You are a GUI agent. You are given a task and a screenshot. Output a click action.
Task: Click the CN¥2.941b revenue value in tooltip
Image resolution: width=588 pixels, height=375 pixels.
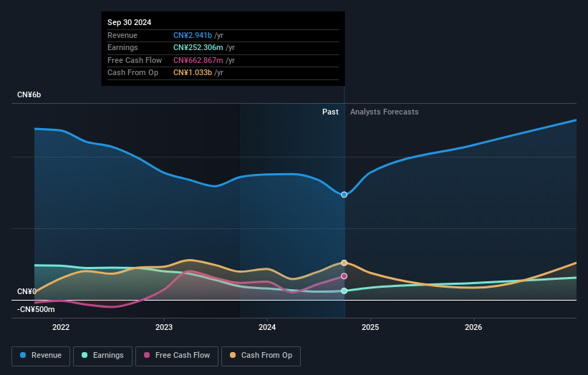click(193, 35)
